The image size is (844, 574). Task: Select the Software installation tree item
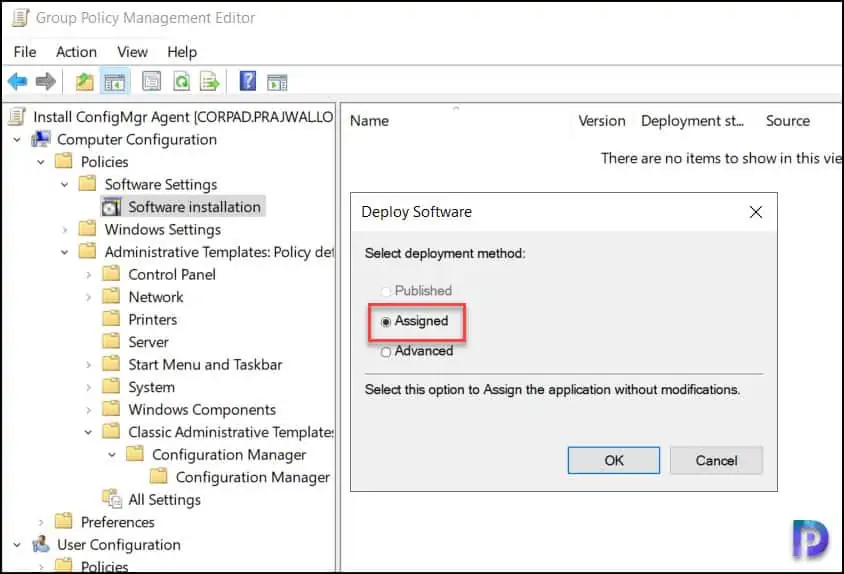(x=194, y=207)
